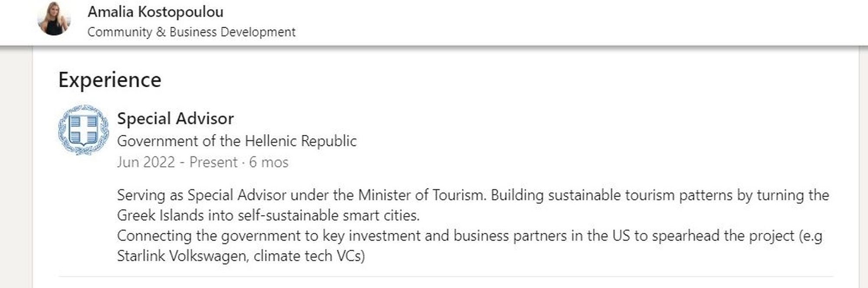
Task: Click the word Present in date range
Action: [213, 162]
